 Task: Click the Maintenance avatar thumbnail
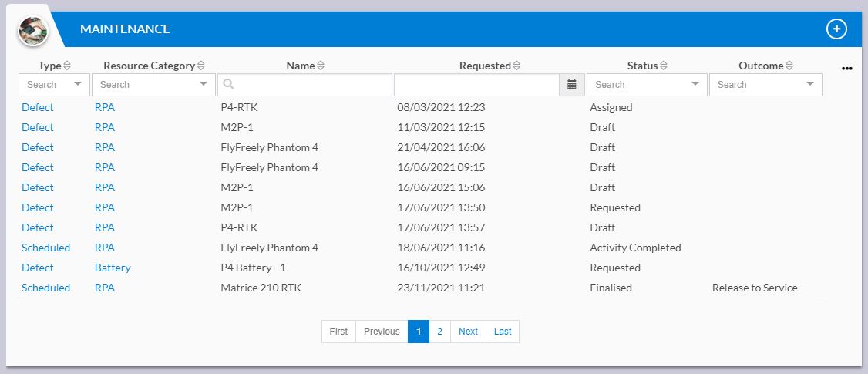pyautogui.click(x=34, y=31)
